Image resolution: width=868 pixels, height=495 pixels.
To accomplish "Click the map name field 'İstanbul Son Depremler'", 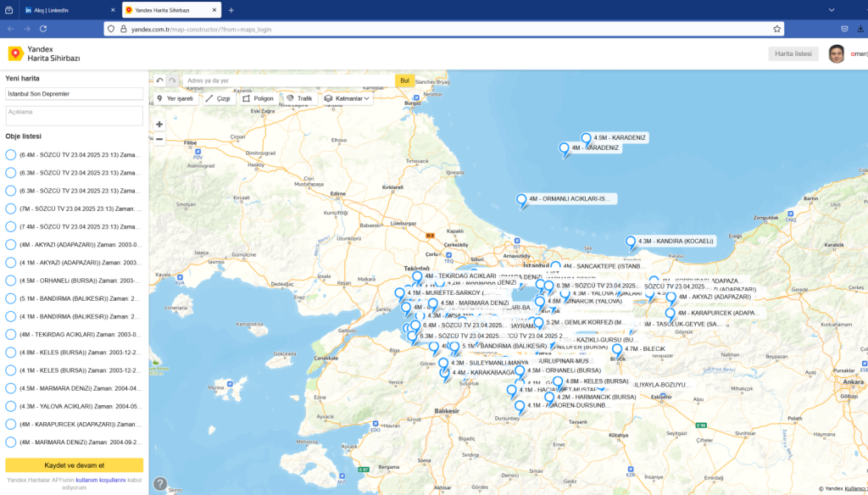I will (75, 94).
